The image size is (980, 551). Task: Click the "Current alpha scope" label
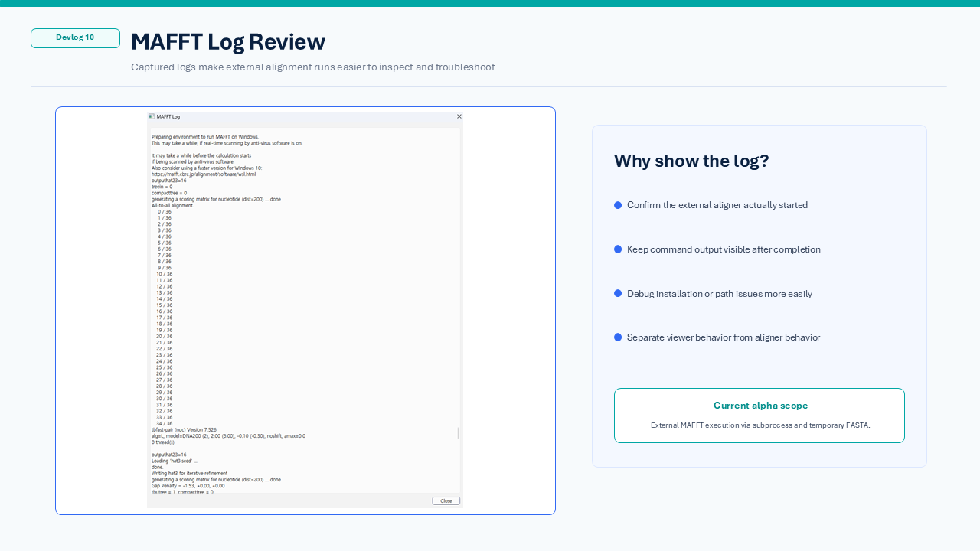tap(760, 406)
